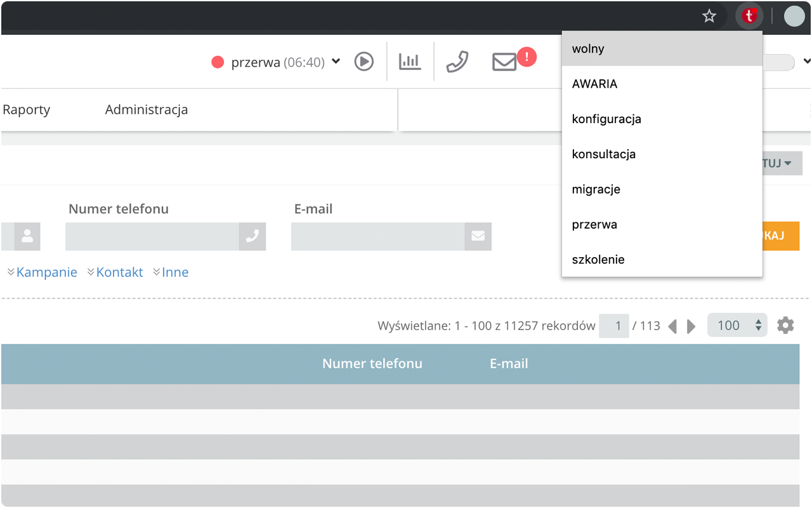
Task: Click the phone handset icon in toolbar
Action: 457,62
